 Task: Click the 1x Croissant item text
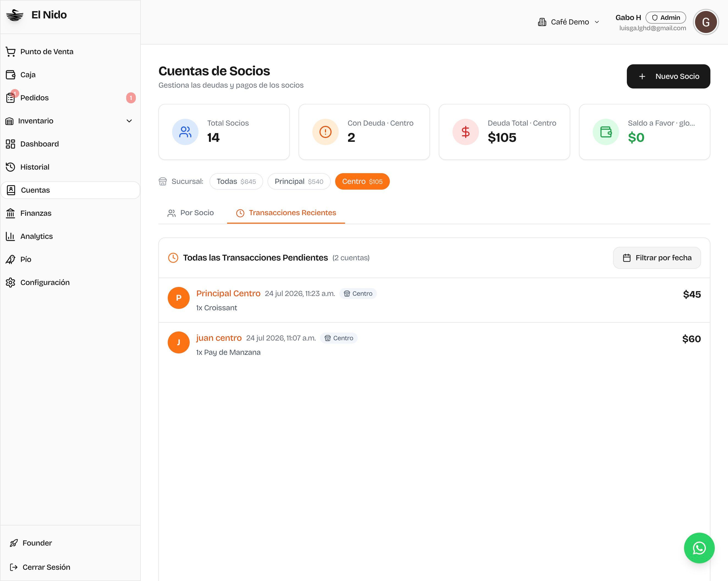217,308
